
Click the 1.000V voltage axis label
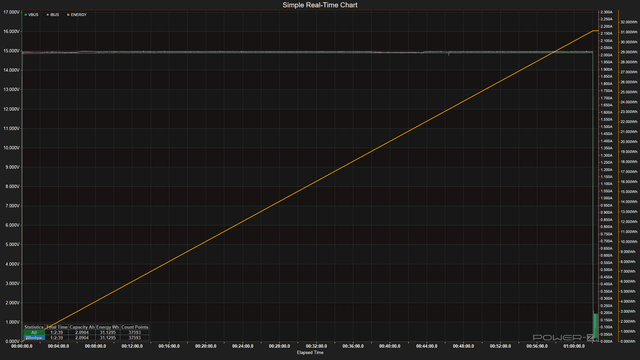click(x=12, y=322)
